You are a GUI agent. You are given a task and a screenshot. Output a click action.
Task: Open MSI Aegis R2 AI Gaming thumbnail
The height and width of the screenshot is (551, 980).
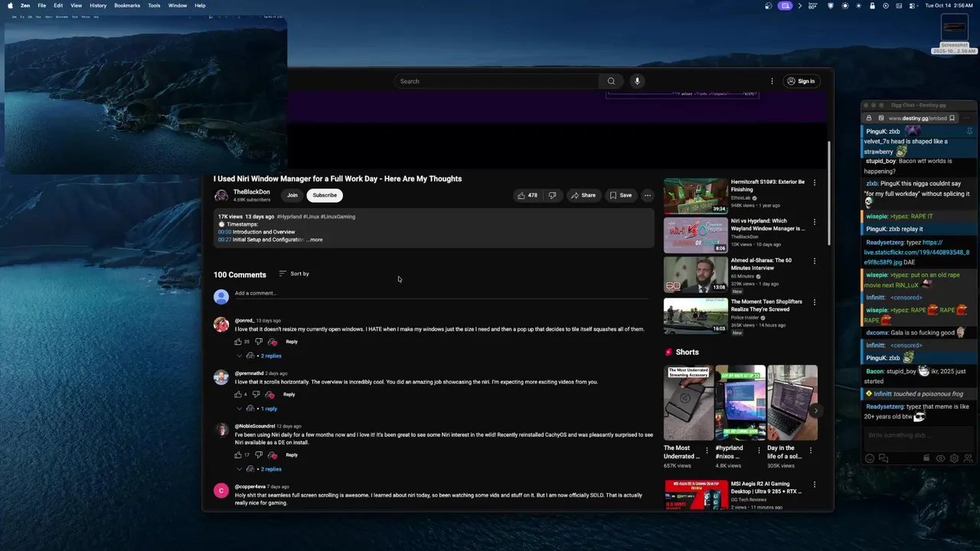pos(696,495)
